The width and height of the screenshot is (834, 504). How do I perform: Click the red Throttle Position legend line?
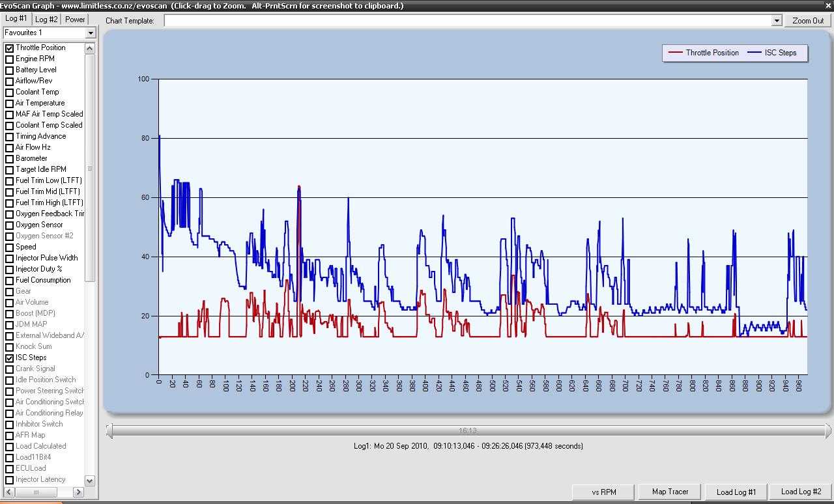(676, 53)
